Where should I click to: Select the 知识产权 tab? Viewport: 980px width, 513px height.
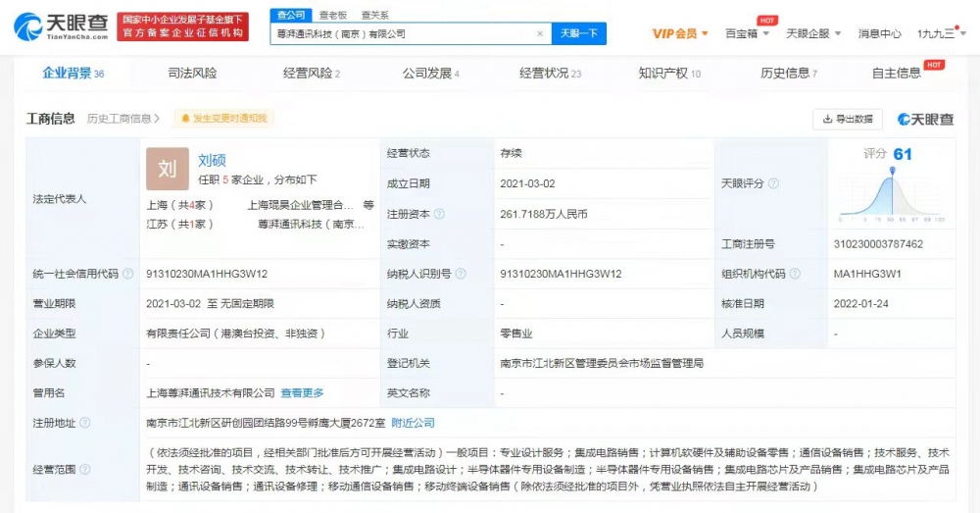click(x=669, y=74)
